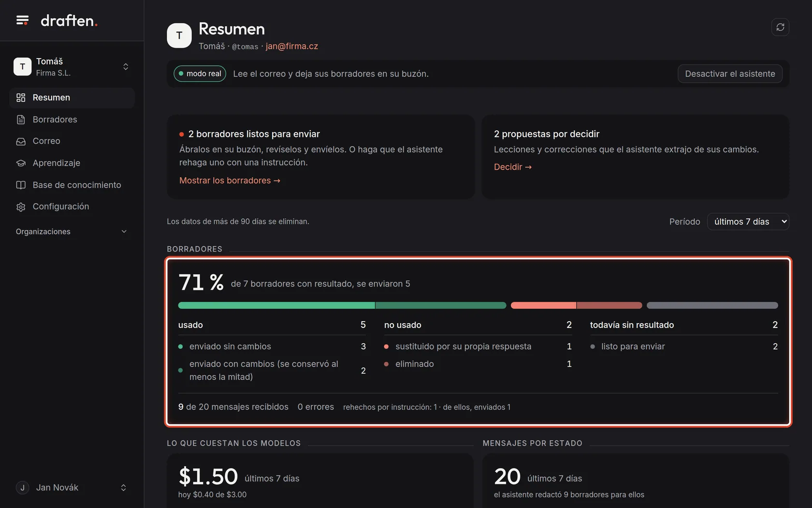Image resolution: width=812 pixels, height=508 pixels.
Task: Click todavía sin resultado header
Action: pyautogui.click(x=684, y=325)
